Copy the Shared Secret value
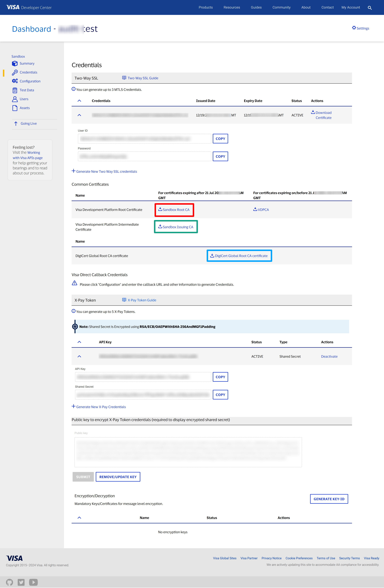This screenshot has width=384, height=588. [220, 395]
